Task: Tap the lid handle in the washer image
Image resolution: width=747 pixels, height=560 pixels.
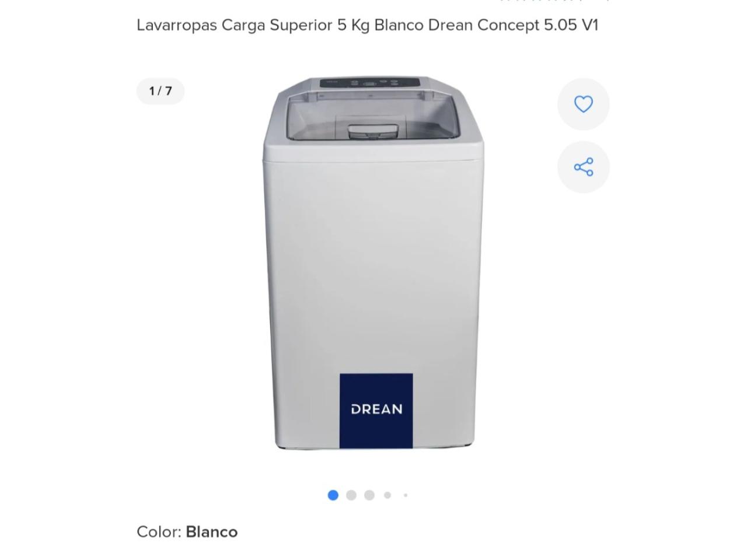Action: tap(373, 131)
